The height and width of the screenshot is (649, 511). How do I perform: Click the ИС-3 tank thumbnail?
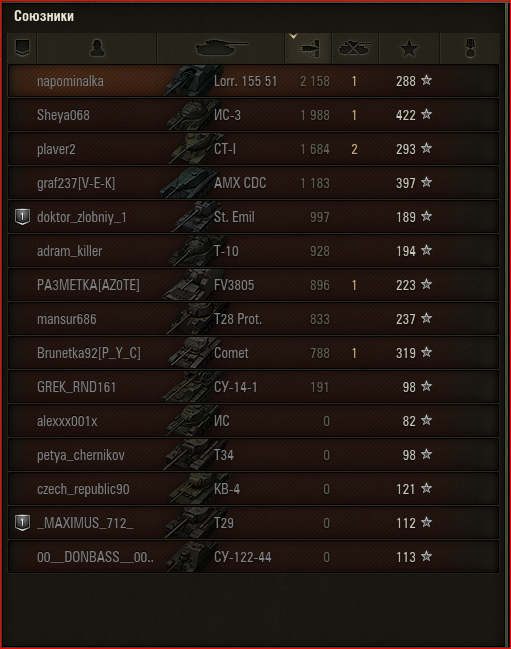pos(190,115)
